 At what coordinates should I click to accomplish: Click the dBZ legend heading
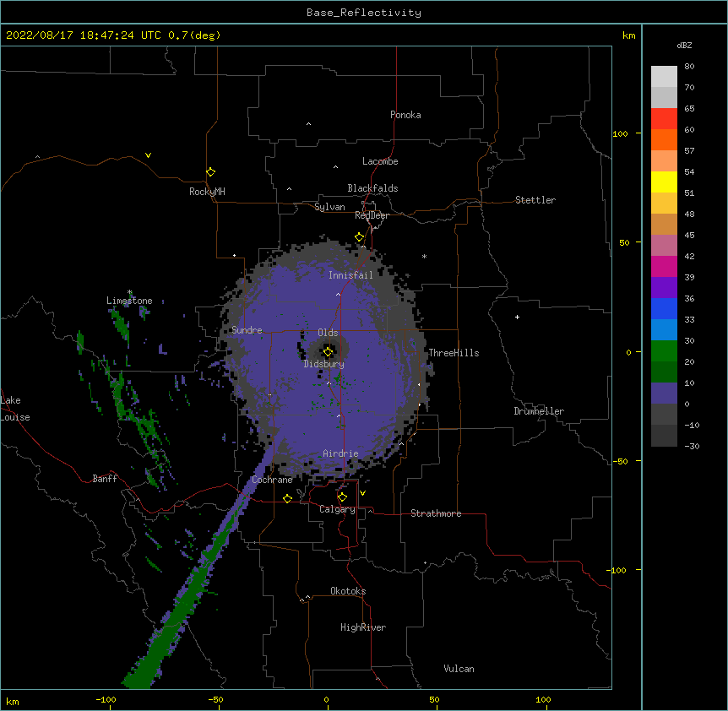pyautogui.click(x=684, y=45)
